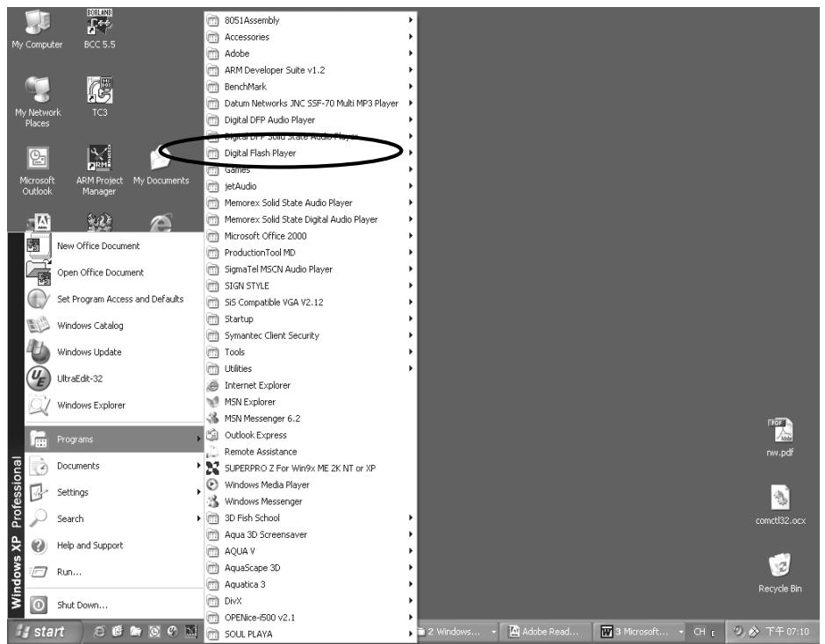Screen dimensions: 825x644
Task: Click the Microsoft Word taskbar group
Action: tap(641, 632)
